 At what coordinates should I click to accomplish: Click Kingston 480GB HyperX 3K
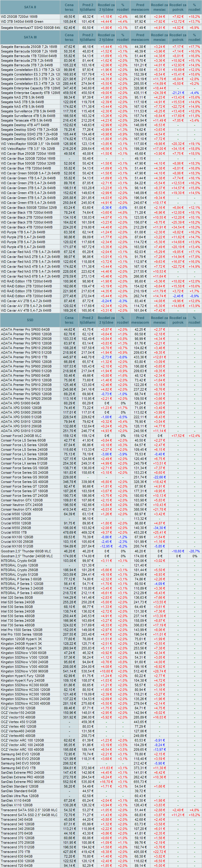(21, 648)
